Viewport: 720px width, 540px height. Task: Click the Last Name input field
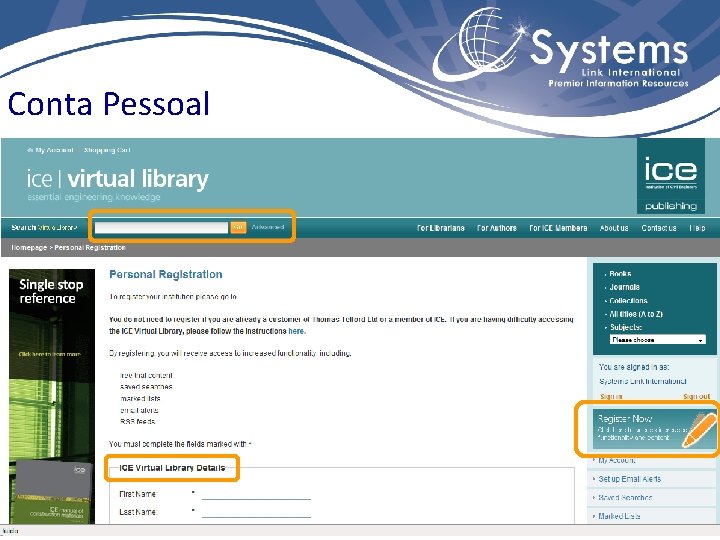coord(256,512)
